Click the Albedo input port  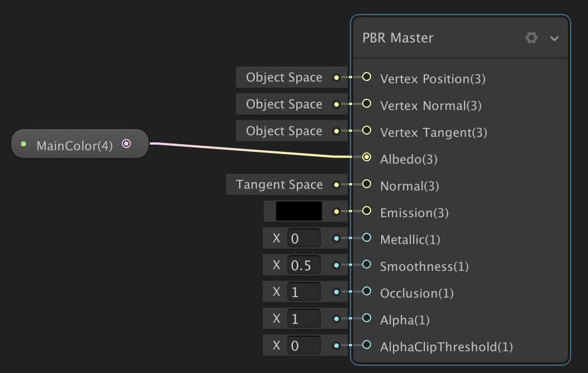(x=367, y=157)
